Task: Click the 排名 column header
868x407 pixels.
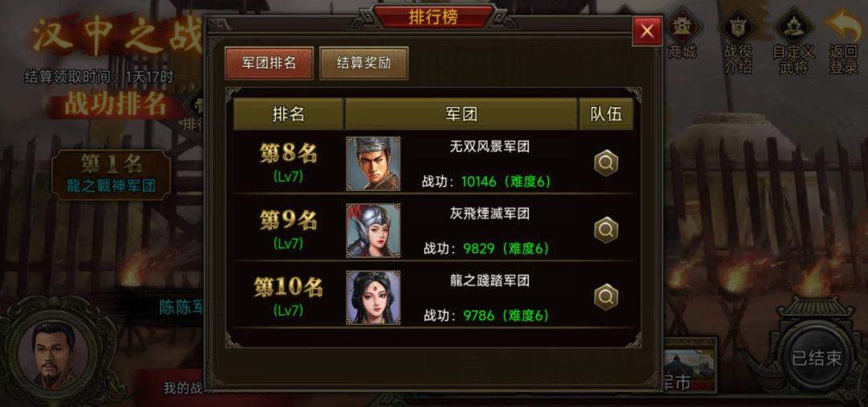Action: click(x=289, y=114)
